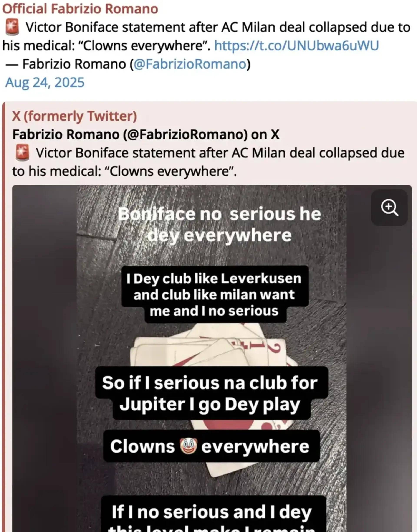This screenshot has width=417, height=532.
Task: Open the t.co/UNUbwa6uWU link
Action: [296, 46]
